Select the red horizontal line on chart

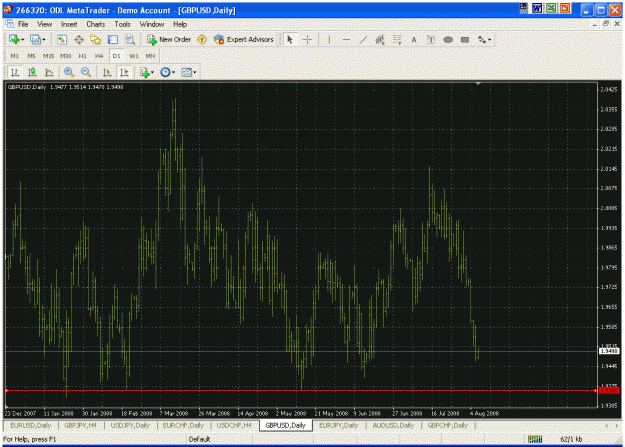301,391
